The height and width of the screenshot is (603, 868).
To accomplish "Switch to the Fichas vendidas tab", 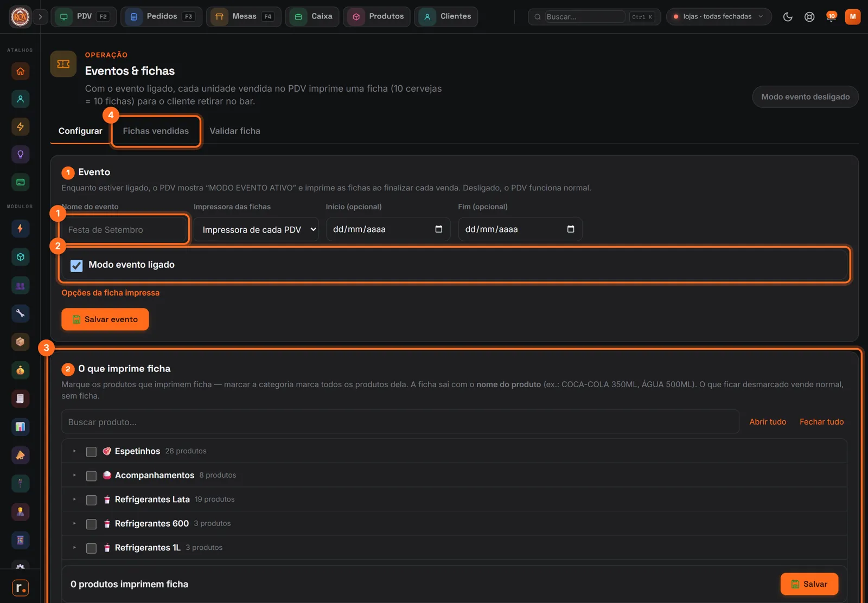I will (156, 131).
